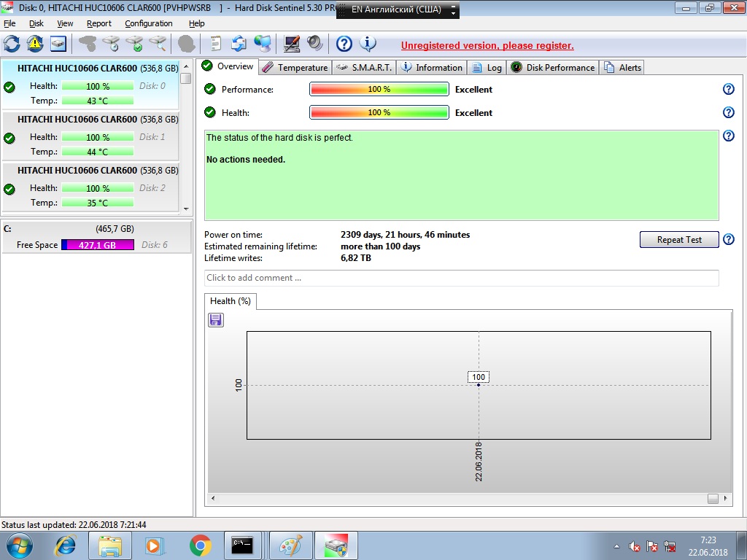Select the Health (%) graph tab
The image size is (747, 560).
click(231, 301)
